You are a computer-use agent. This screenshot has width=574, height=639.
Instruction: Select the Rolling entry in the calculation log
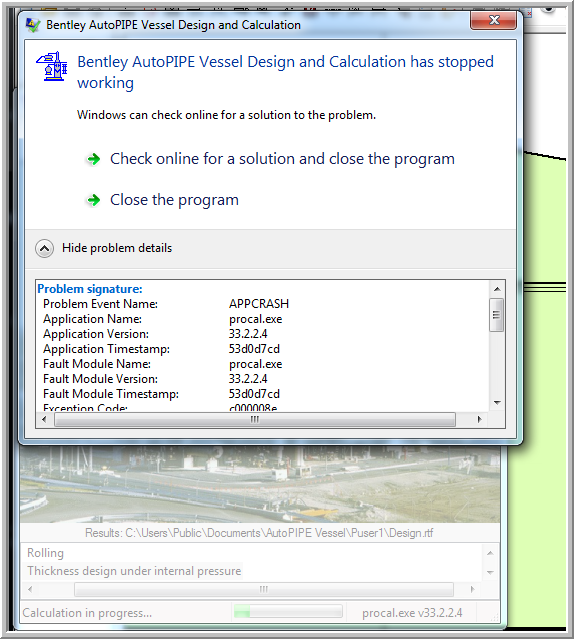pos(45,553)
